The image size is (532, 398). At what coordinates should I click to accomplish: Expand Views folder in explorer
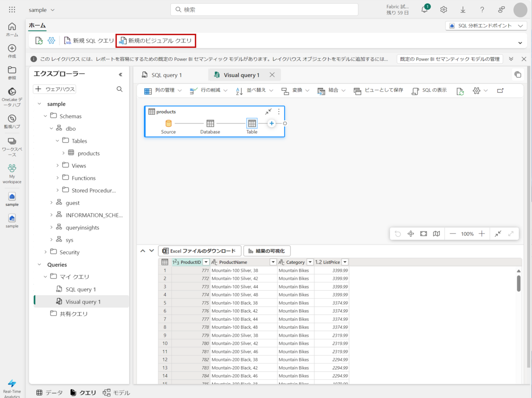[x=58, y=165]
